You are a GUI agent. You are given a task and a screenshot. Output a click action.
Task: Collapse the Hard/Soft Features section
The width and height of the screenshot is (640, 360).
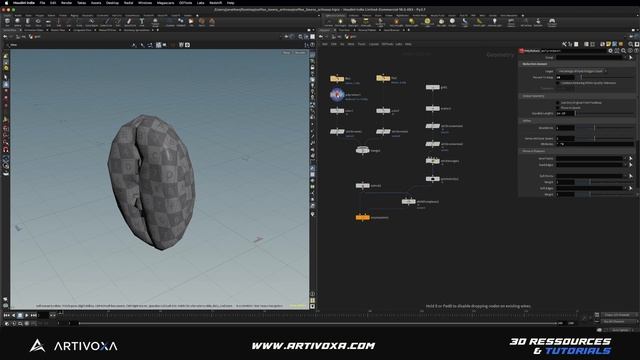[533, 151]
